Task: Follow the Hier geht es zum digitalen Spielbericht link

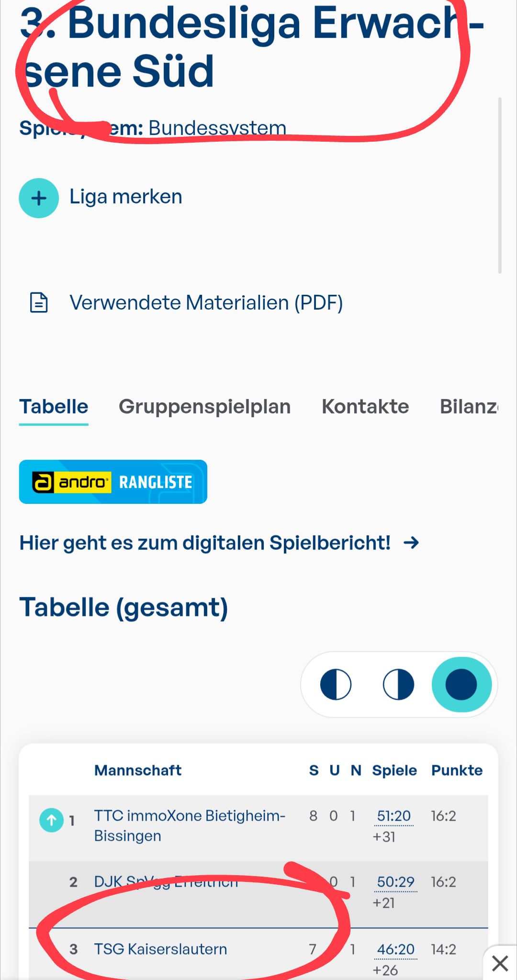Action: (205, 543)
